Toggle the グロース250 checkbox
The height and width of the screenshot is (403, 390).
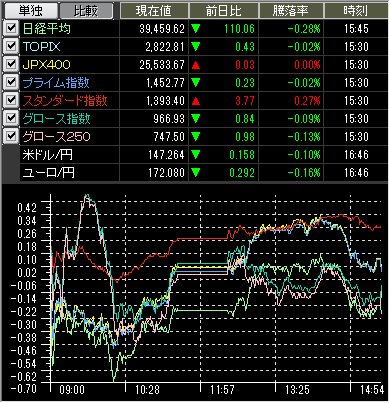11,136
